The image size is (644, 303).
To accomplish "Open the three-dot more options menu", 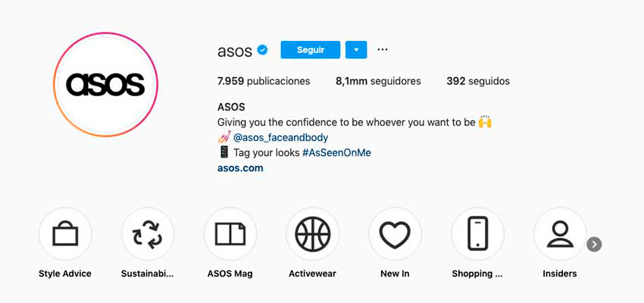I will tap(383, 50).
